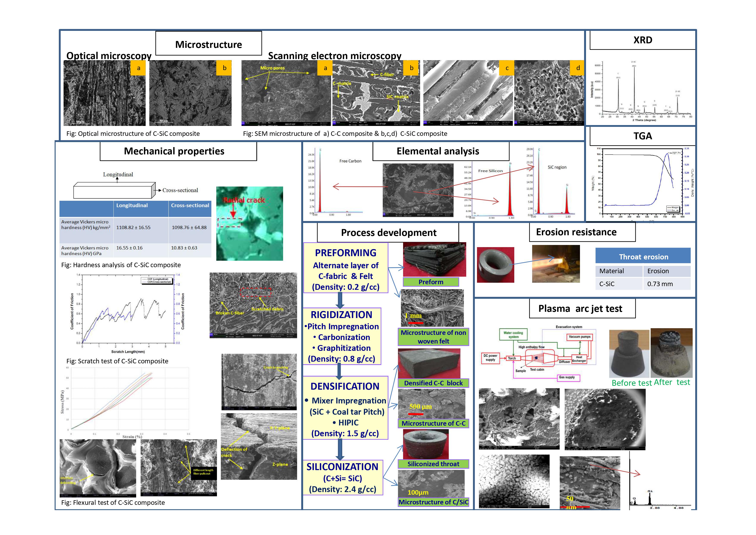Click the coefficient of friction scratch graph
The image size is (756, 535).
click(128, 313)
